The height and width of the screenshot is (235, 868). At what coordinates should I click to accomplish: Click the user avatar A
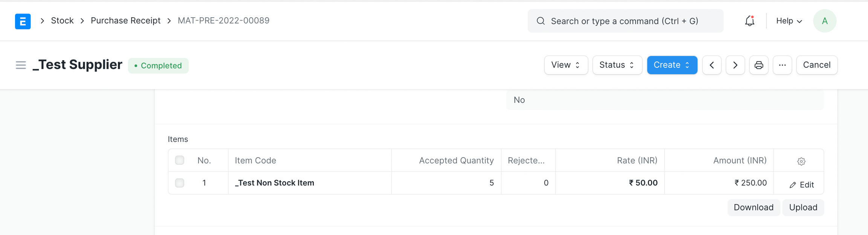click(x=824, y=21)
